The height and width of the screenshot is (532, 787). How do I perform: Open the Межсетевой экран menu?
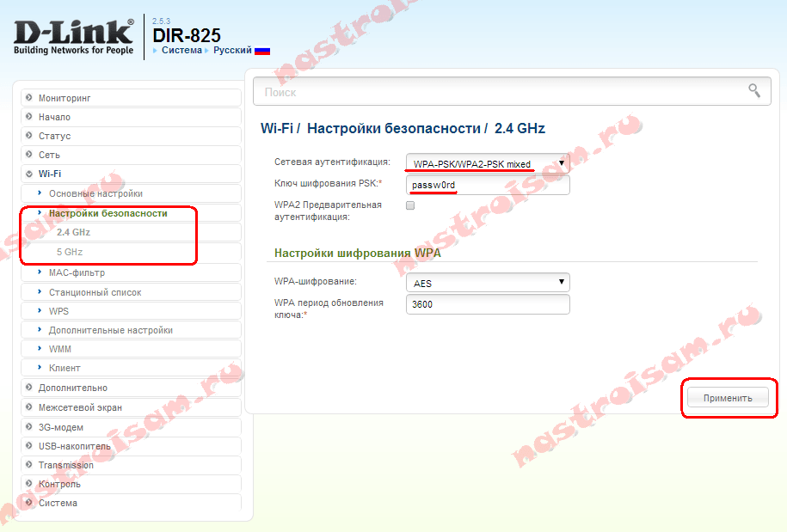pos(80,407)
